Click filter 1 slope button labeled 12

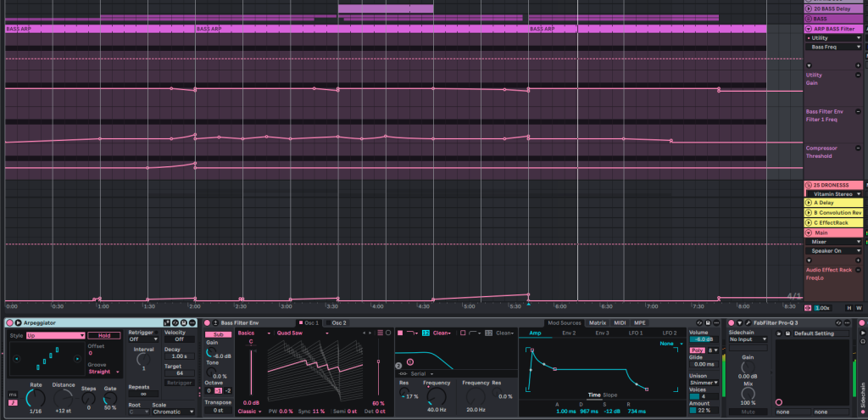(x=426, y=333)
